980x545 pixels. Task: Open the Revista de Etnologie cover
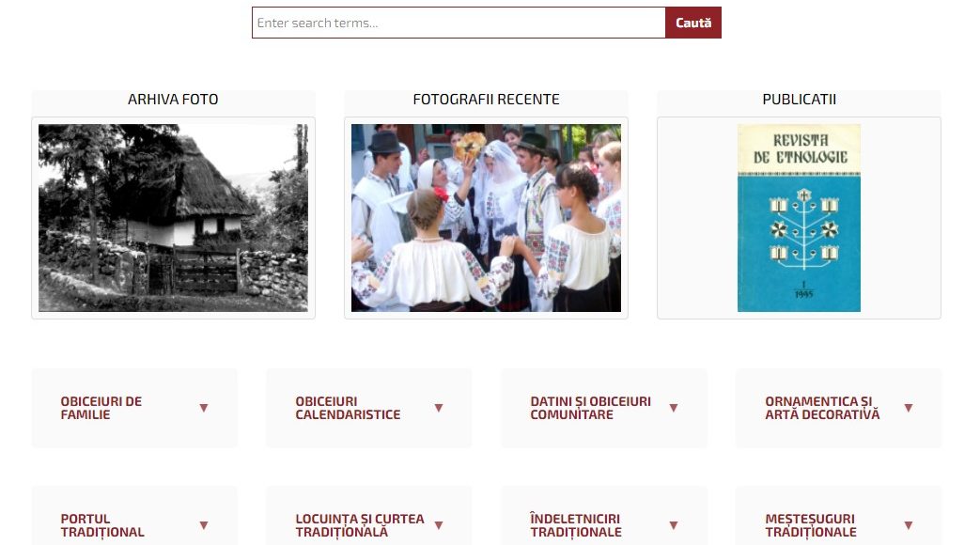pyautogui.click(x=799, y=217)
